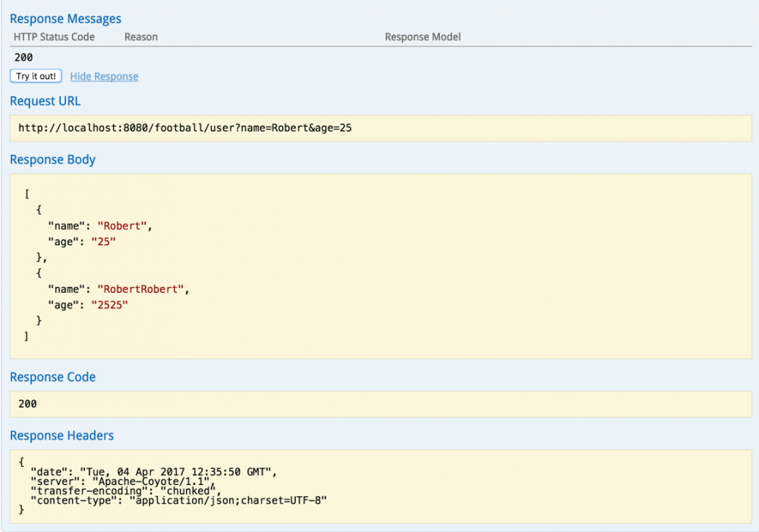Click the date line in response headers
The width and height of the screenshot is (759, 532).
[x=153, y=472]
